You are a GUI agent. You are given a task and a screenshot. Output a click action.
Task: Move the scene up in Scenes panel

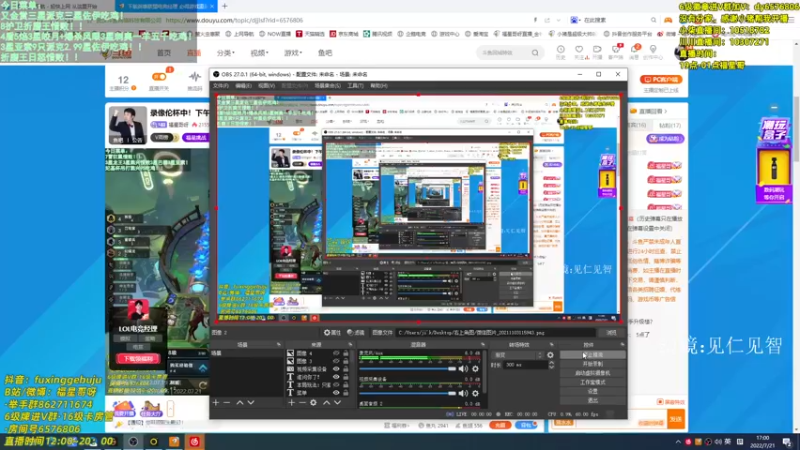(240, 403)
